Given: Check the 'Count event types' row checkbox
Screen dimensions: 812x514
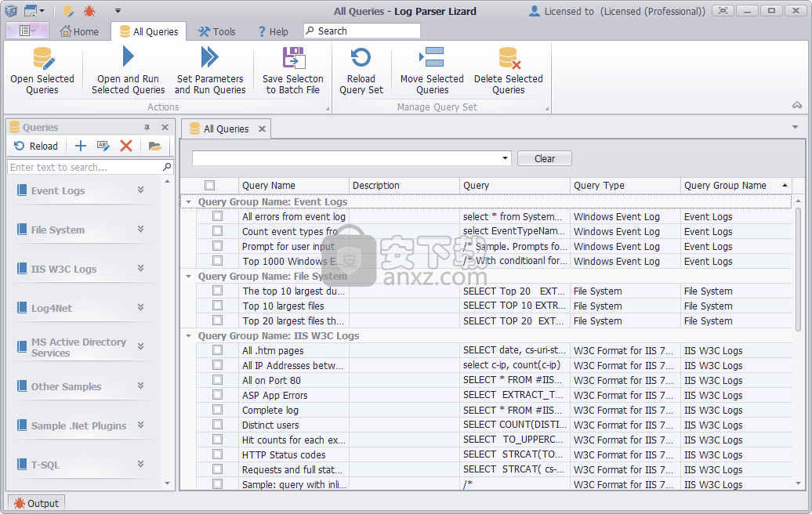Looking at the screenshot, I should pos(218,231).
